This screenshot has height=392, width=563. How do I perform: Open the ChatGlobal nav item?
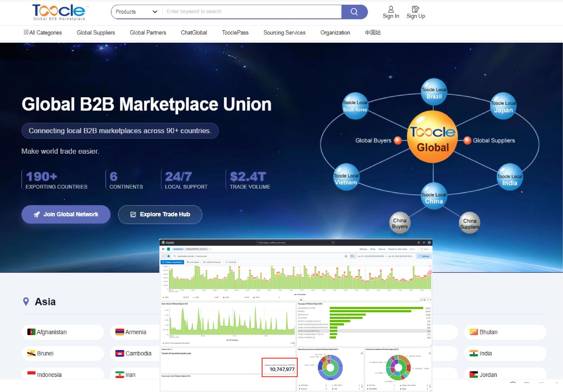click(x=194, y=33)
